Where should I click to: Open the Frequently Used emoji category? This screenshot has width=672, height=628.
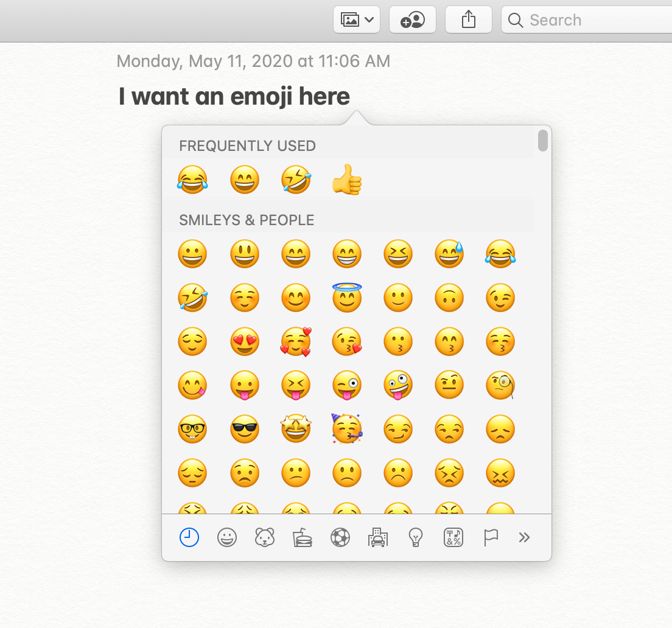point(189,537)
